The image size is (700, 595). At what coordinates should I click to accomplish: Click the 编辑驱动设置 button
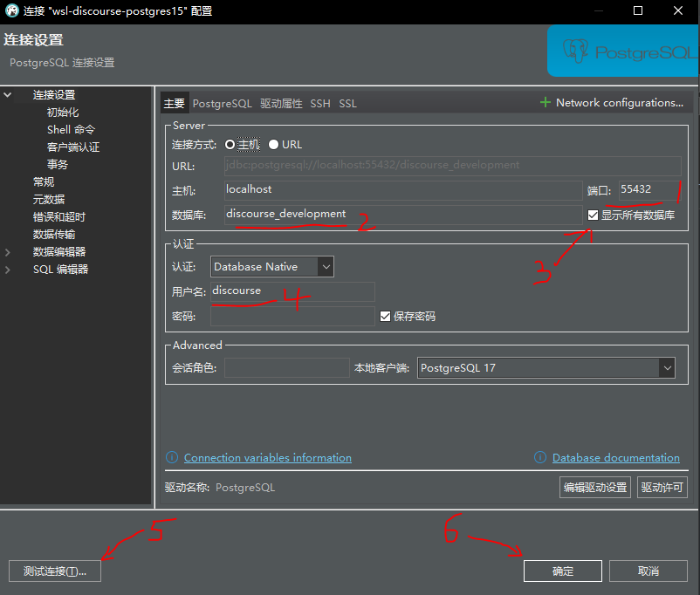pyautogui.click(x=595, y=488)
